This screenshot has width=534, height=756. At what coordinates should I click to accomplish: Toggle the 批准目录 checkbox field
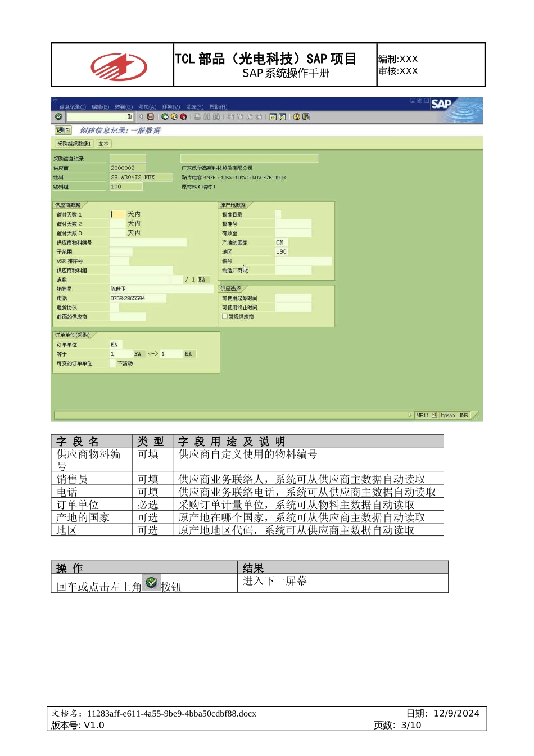pyautogui.click(x=278, y=214)
